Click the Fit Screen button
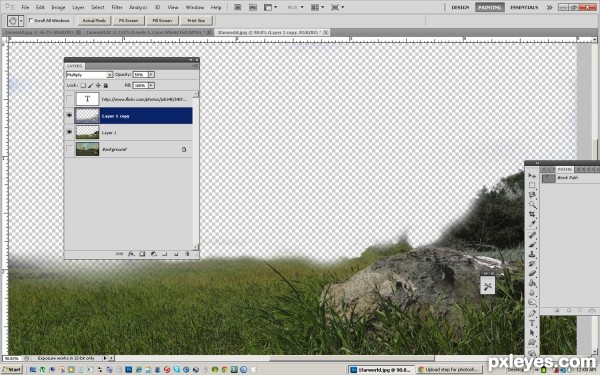Screen dimensions: 600x375 pyautogui.click(x=129, y=21)
